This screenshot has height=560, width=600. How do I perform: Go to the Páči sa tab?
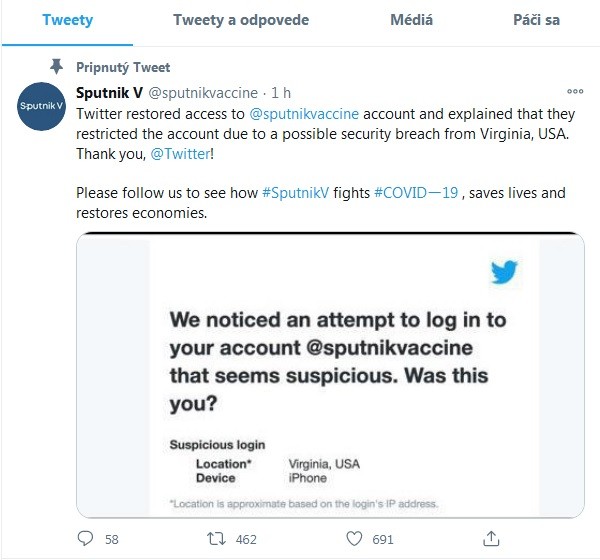pyautogui.click(x=536, y=20)
